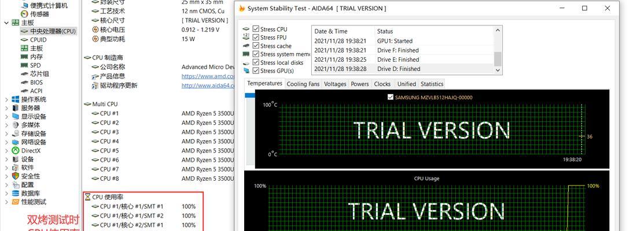Screen dimensions: 644x231
Task: Click the SPD module icon in the tree
Action: 24,65
